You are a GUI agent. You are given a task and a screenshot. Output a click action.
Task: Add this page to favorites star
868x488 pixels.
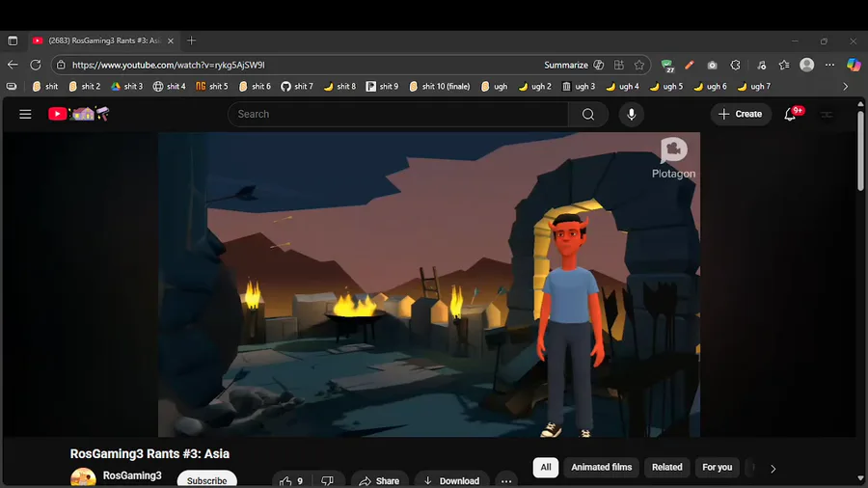(x=639, y=65)
